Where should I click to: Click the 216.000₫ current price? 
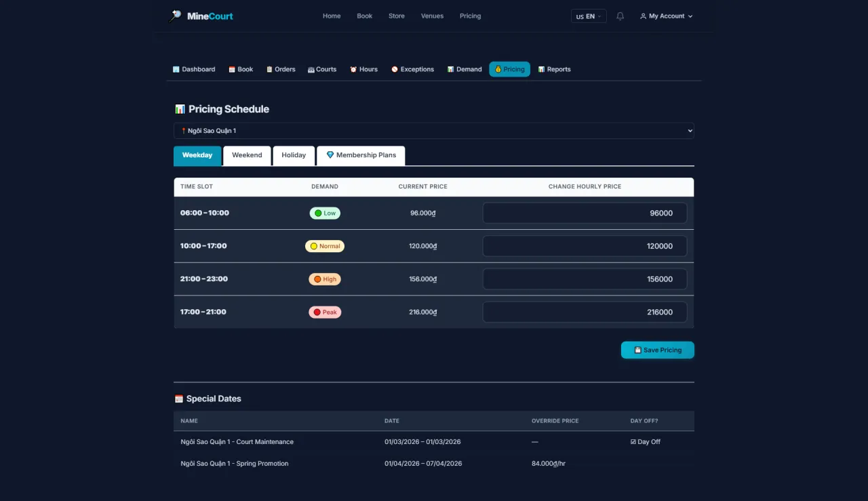pyautogui.click(x=423, y=313)
